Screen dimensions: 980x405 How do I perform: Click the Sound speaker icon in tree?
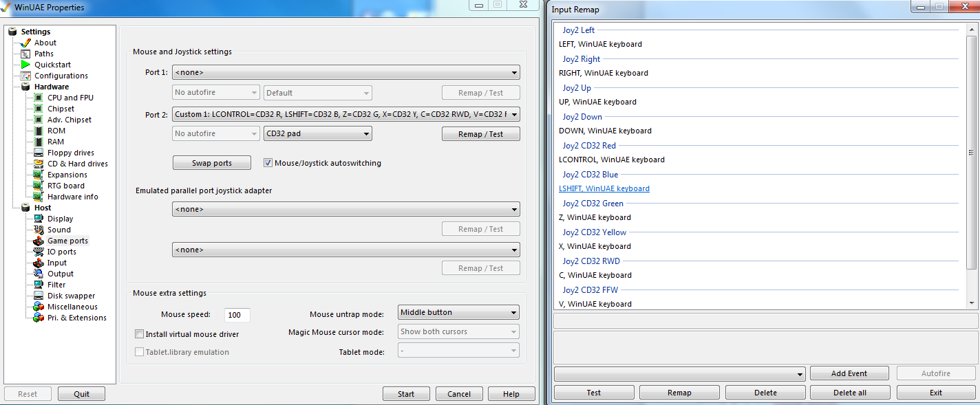(39, 230)
